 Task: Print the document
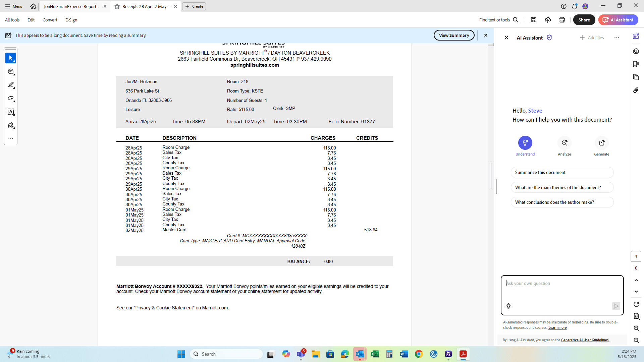coord(562,20)
